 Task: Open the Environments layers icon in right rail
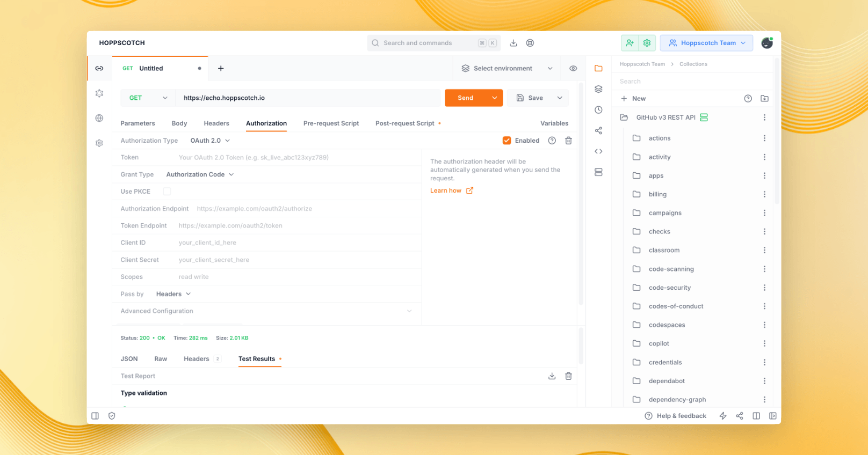[598, 89]
